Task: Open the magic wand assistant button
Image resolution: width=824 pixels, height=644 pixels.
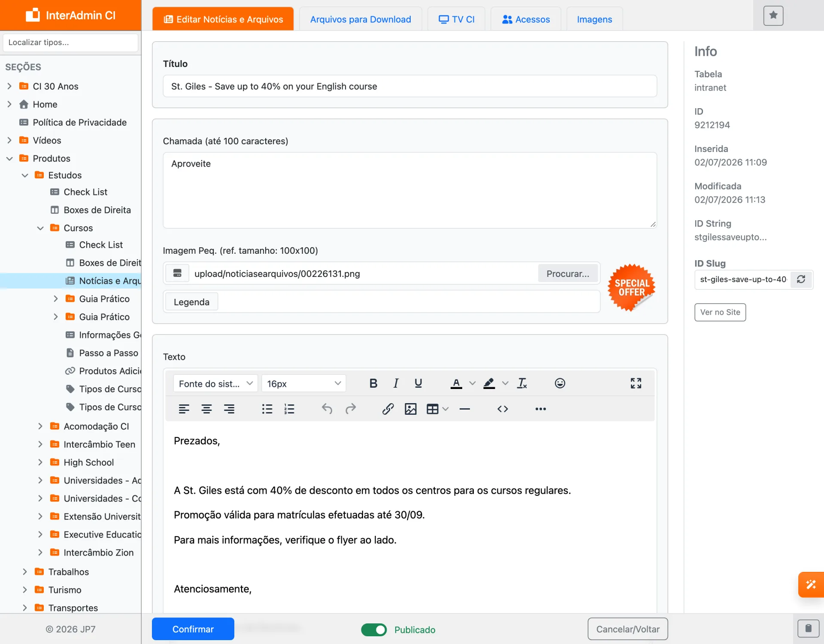Action: (811, 584)
